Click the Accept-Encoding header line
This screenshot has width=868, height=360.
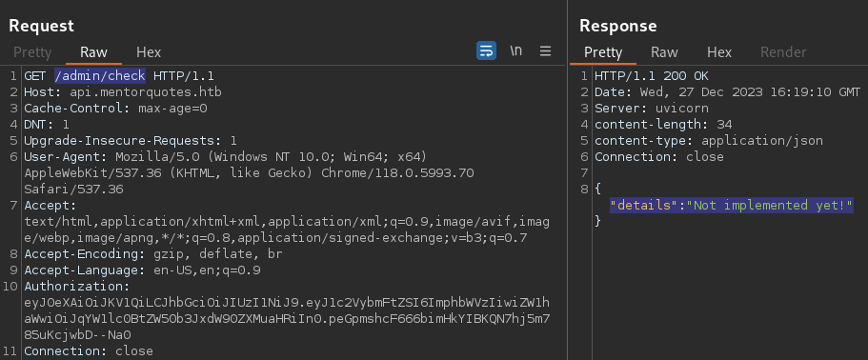click(x=152, y=254)
